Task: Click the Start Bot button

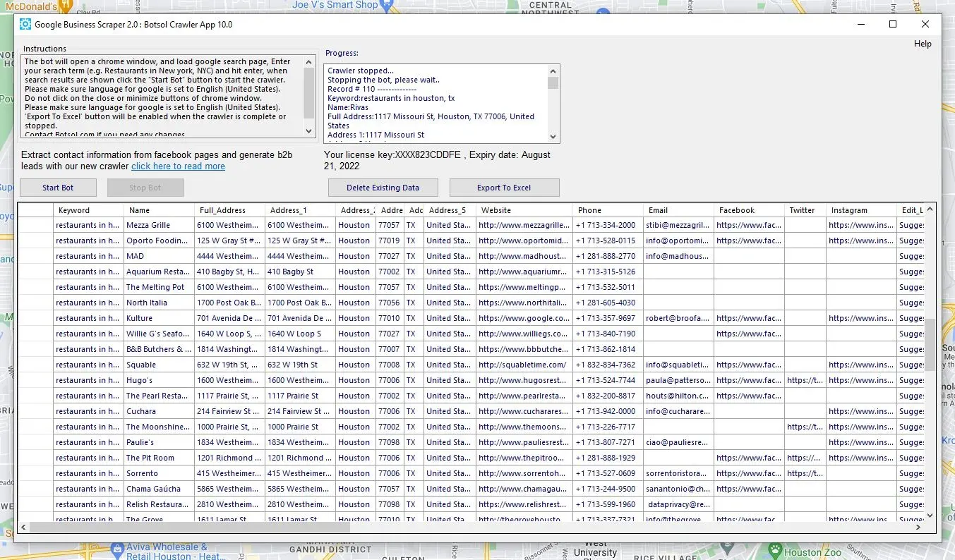Action: 58,188
